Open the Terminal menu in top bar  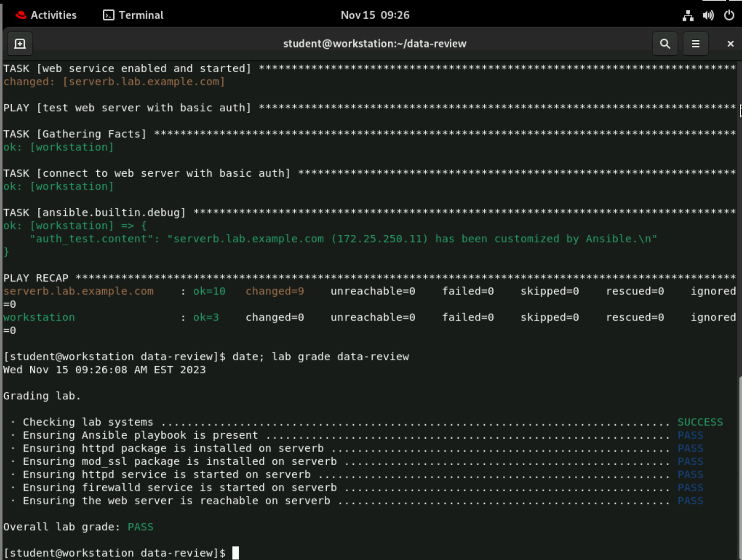pos(133,15)
